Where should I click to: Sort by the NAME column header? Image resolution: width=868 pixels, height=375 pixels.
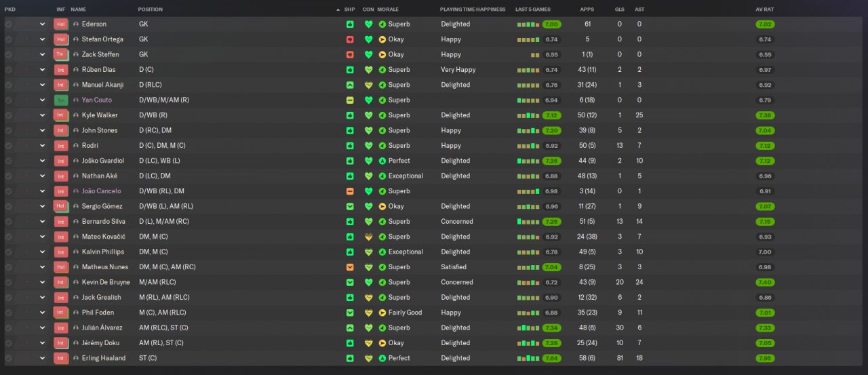pyautogui.click(x=79, y=9)
